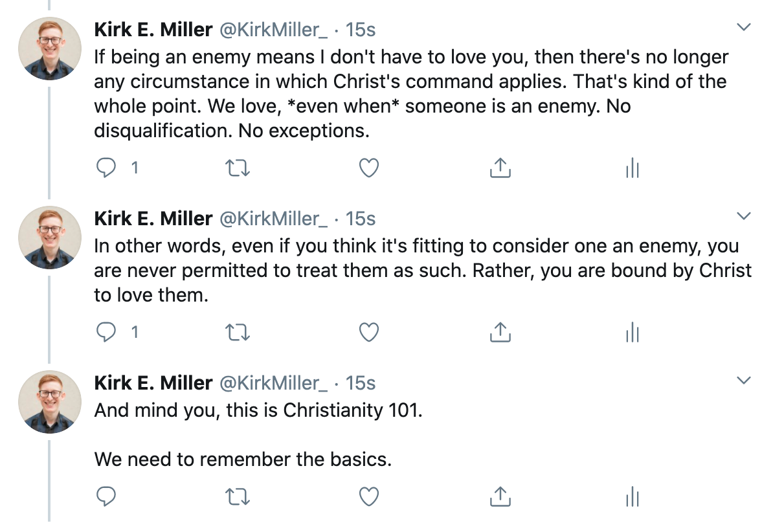Expand the second tweet's options menu chevron
This screenshot has width=773, height=532.
point(745,216)
